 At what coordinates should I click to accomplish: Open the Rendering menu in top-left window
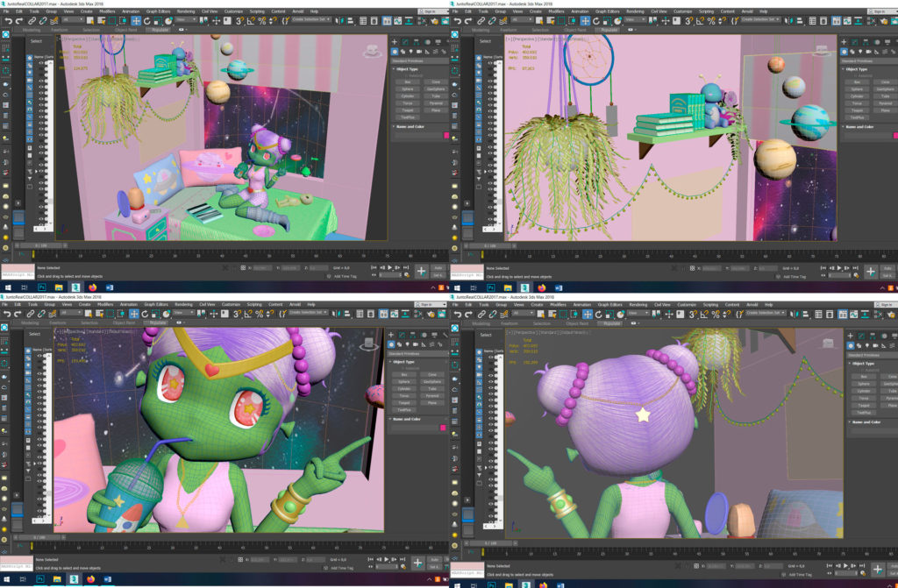[x=186, y=11]
